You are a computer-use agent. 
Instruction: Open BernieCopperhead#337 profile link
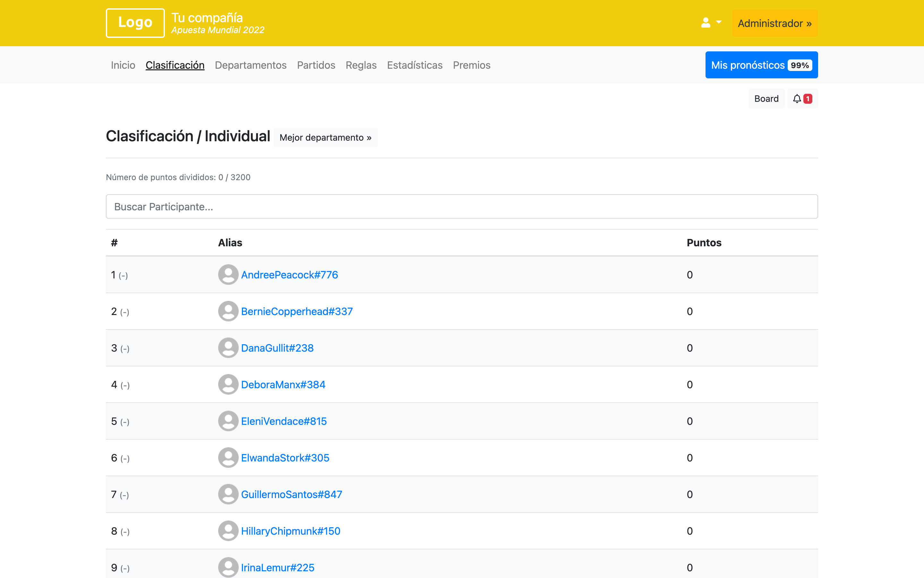pos(297,311)
